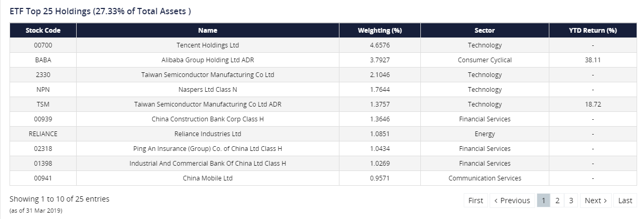The image size is (644, 219).
Task: Click weighting value 1.0434
Action: click(380, 149)
